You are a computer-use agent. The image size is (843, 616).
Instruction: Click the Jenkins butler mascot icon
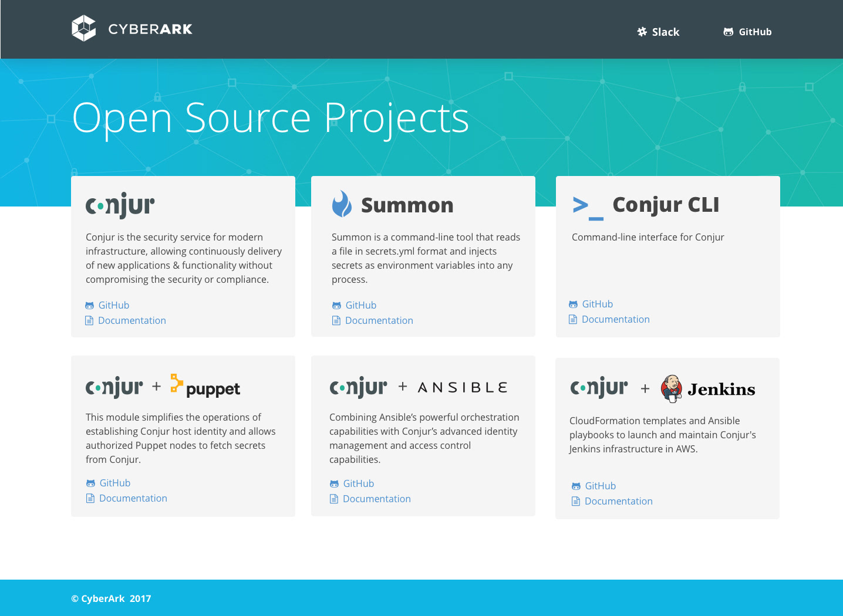[x=672, y=388]
